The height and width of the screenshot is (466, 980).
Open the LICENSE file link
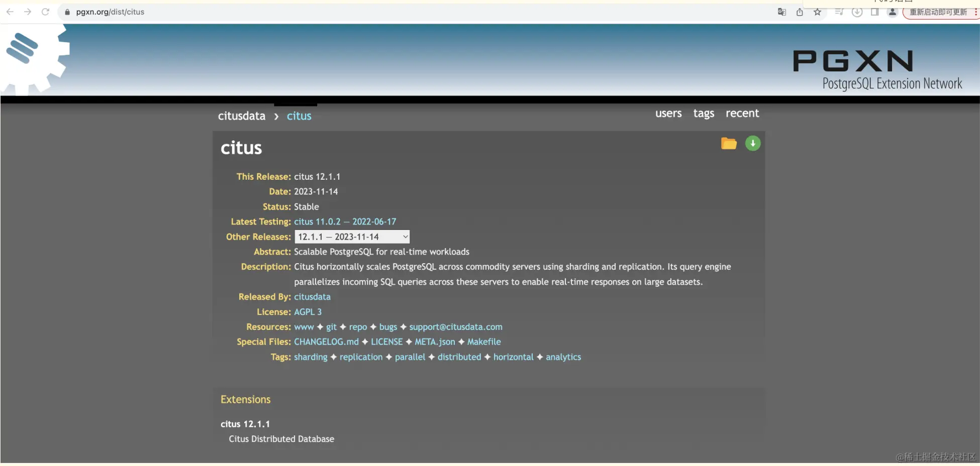point(386,342)
